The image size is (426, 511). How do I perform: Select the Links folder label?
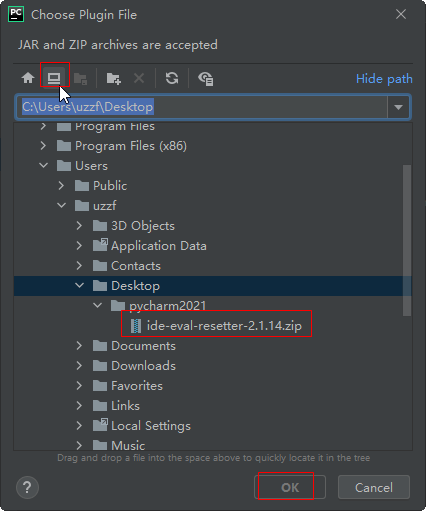125,406
